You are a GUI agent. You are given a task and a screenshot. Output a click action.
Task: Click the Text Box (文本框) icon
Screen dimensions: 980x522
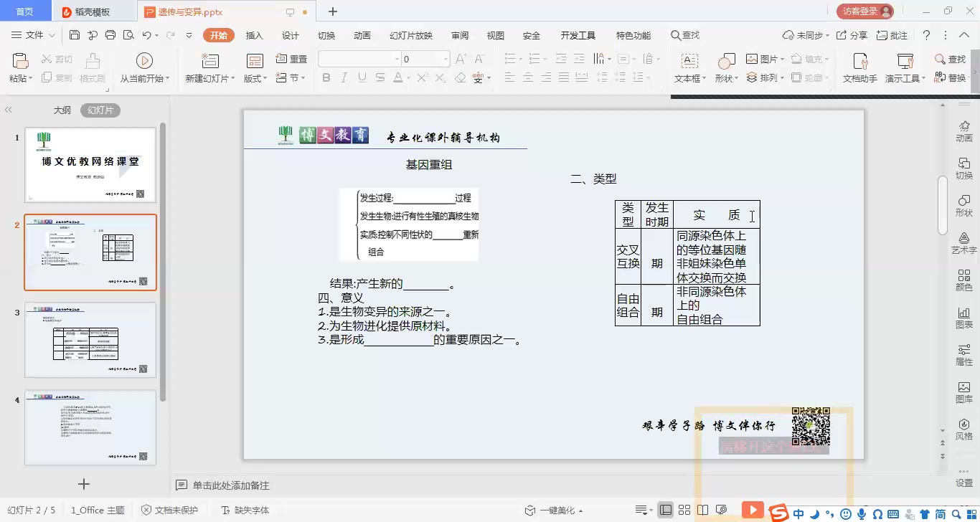[689, 62]
